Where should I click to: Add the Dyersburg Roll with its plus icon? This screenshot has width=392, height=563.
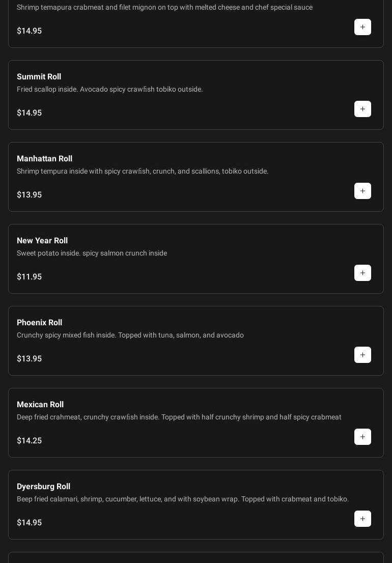362,519
